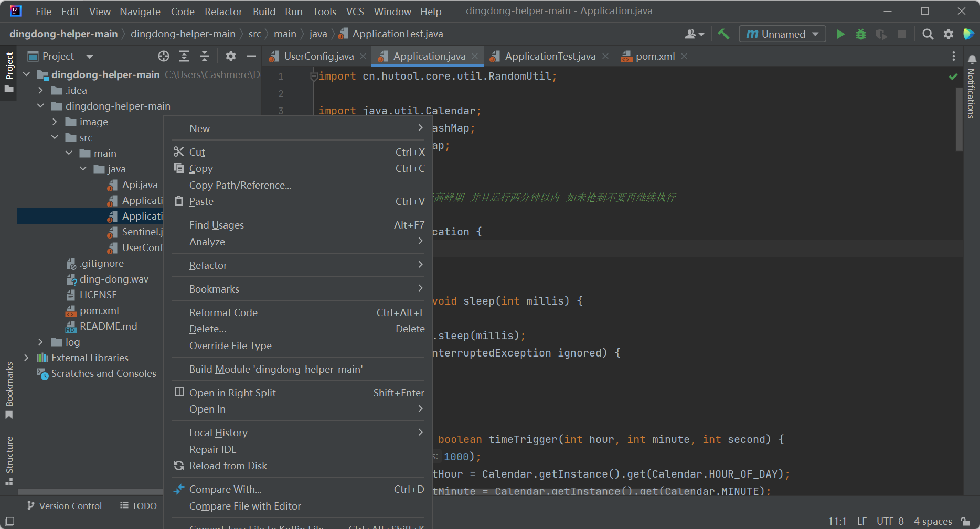
Task: Expand the log folder in Project tree
Action: [41, 342]
